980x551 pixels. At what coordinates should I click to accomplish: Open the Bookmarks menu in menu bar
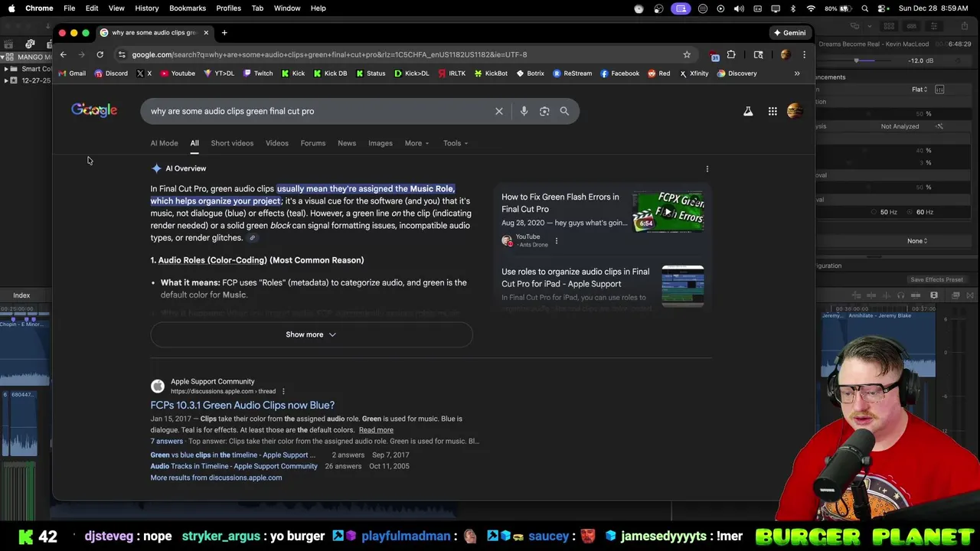click(188, 8)
